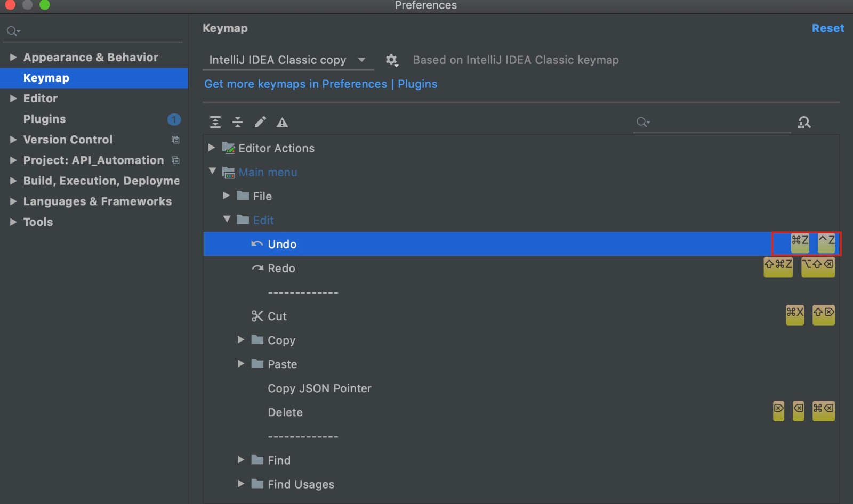The height and width of the screenshot is (504, 853).
Task: Click the warning triangle conflicts icon
Action: (x=283, y=123)
